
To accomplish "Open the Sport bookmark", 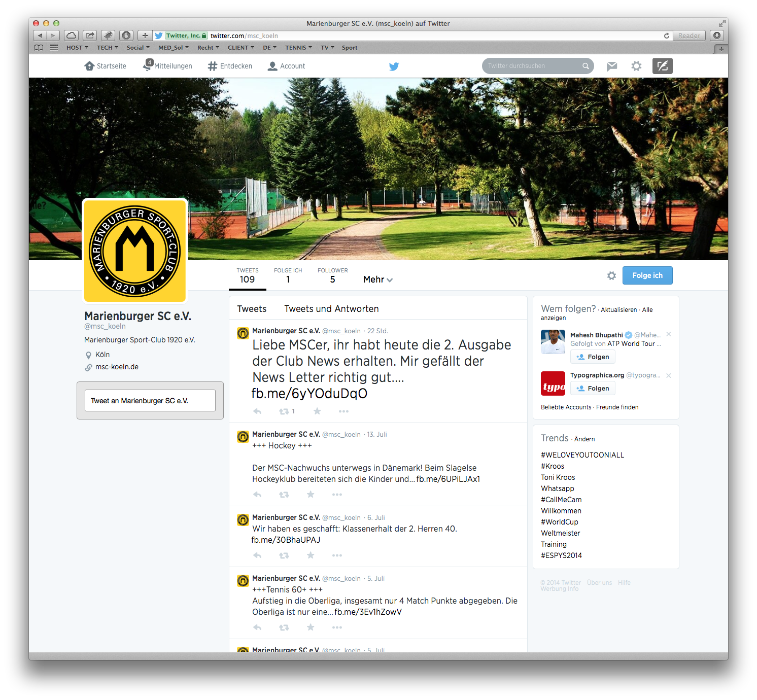I will 350,48.
